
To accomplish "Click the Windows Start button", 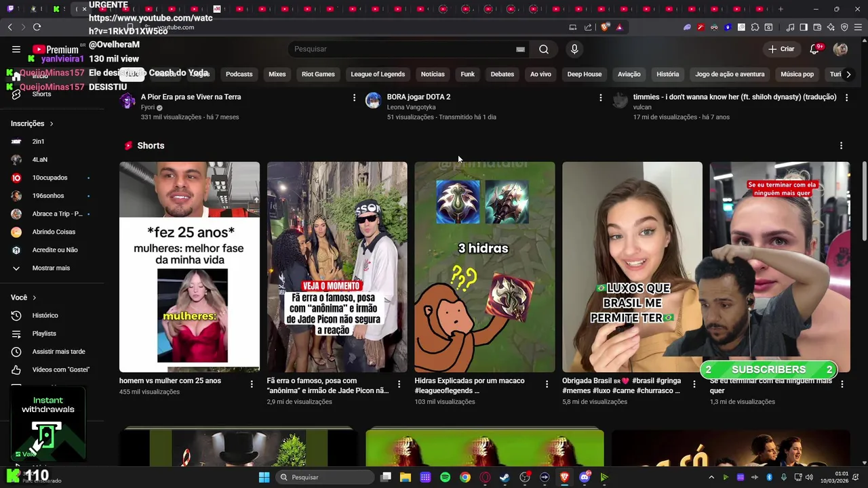I will click(x=264, y=477).
